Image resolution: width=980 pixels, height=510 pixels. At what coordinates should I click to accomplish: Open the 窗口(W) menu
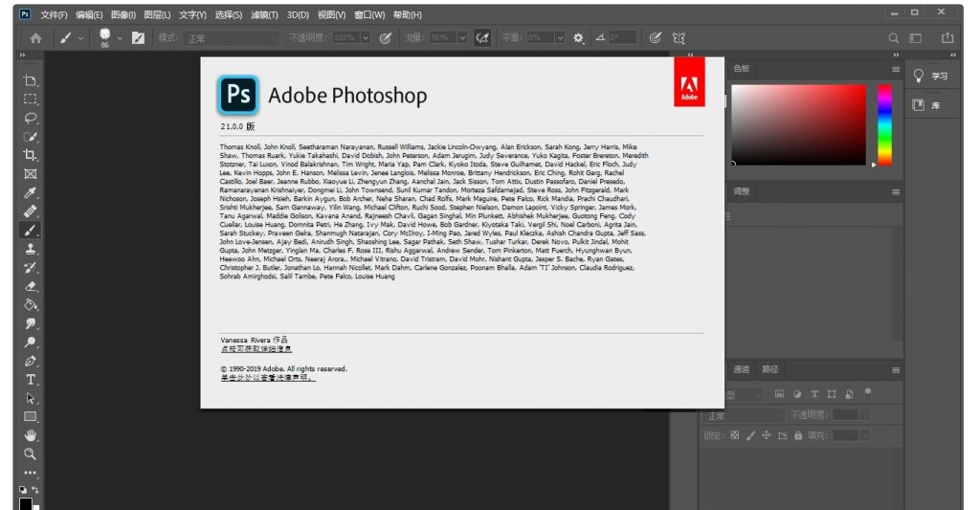369,15
